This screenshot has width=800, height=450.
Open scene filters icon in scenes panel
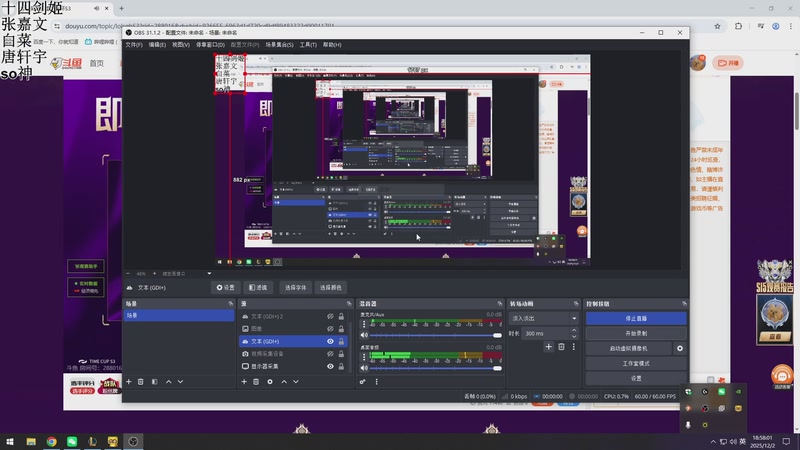[155, 382]
